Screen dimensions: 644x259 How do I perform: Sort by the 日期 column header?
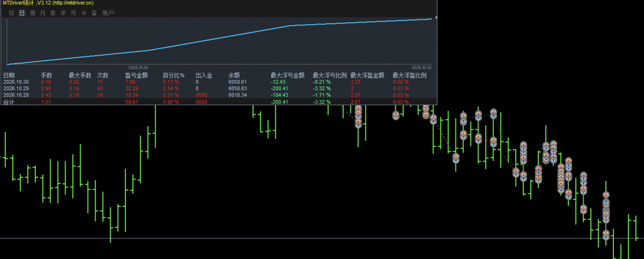[x=9, y=76]
